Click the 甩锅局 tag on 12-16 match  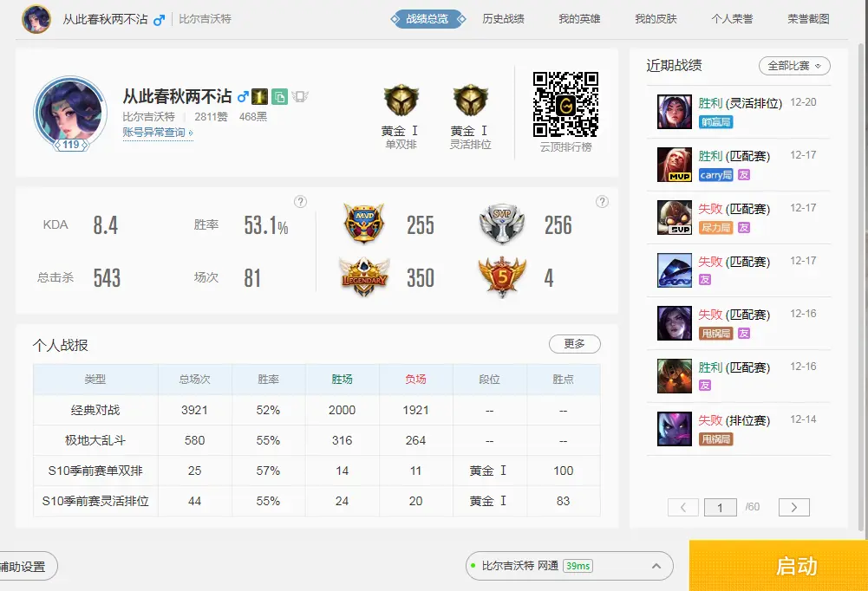pos(715,333)
